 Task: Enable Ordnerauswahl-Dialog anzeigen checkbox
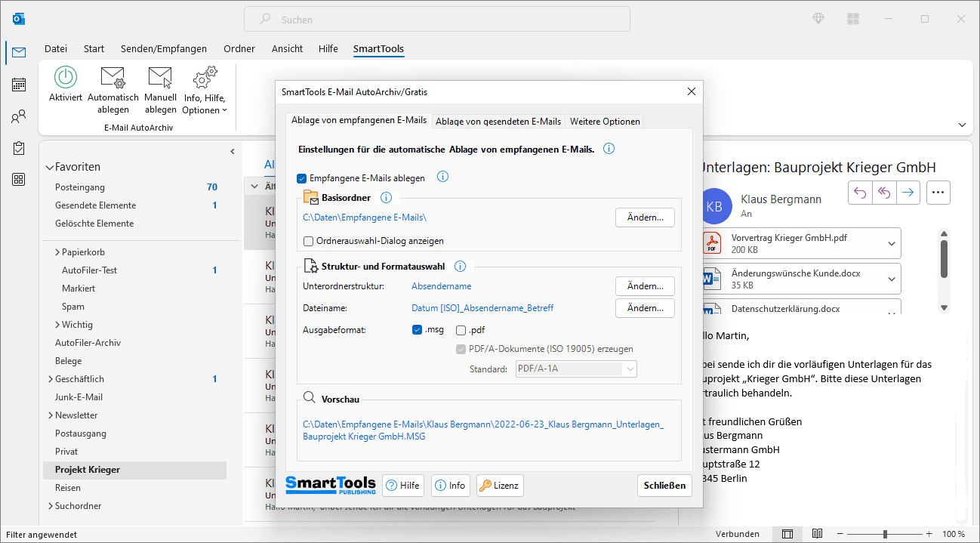tap(308, 241)
